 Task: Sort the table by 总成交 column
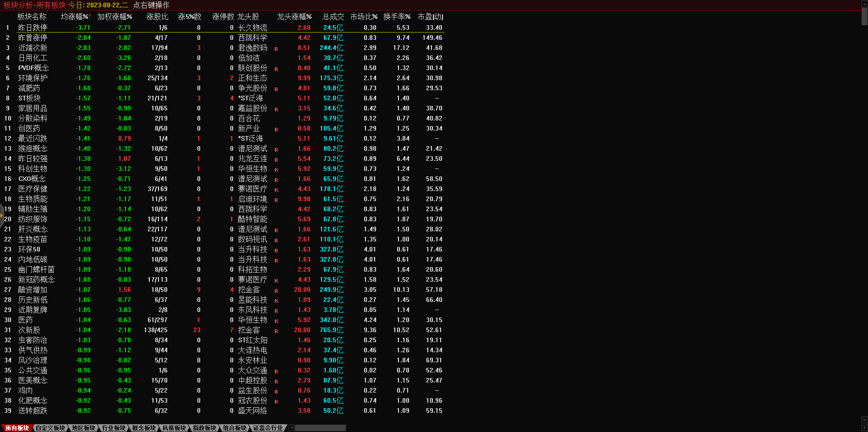tap(333, 16)
